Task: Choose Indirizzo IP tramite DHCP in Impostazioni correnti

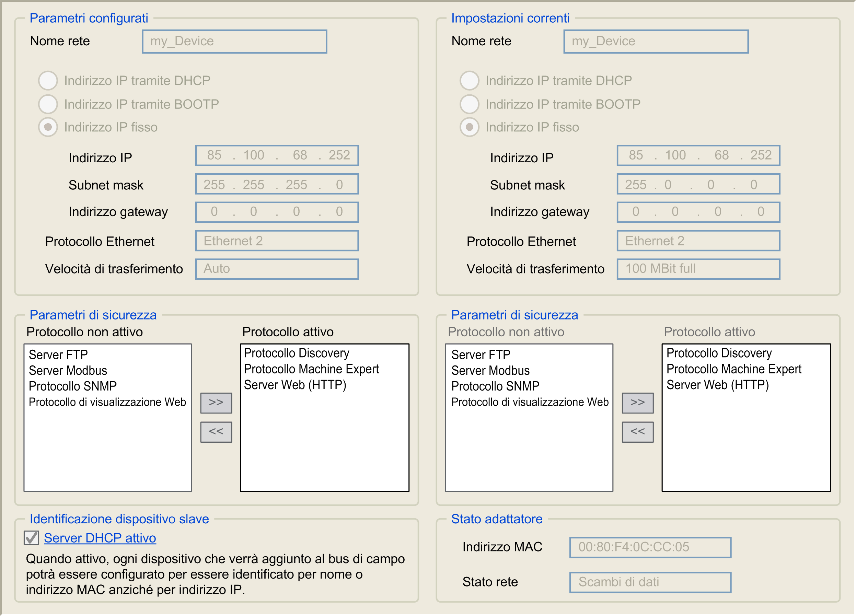Action: coord(469,80)
